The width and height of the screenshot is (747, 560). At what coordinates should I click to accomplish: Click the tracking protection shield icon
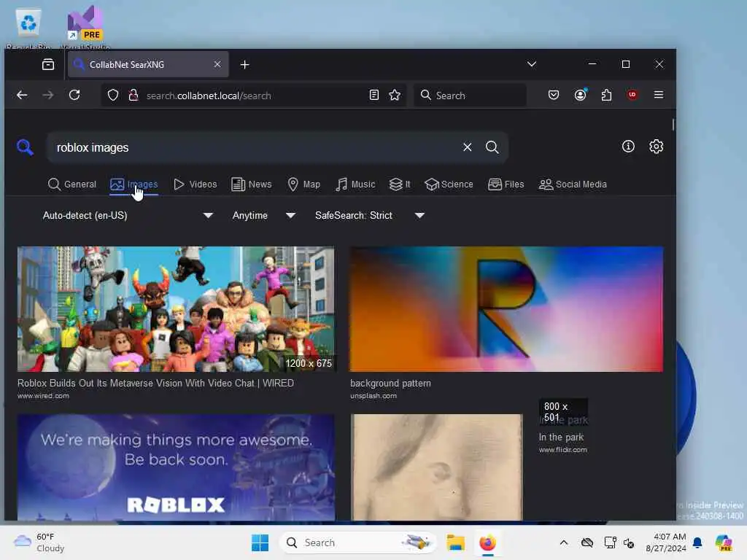[113, 96]
